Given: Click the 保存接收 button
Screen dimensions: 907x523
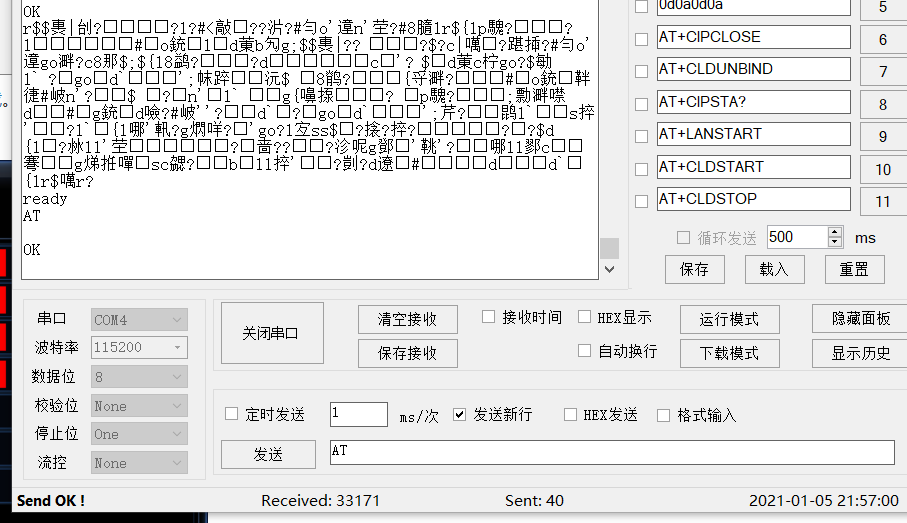Looking at the screenshot, I should pos(407,353).
